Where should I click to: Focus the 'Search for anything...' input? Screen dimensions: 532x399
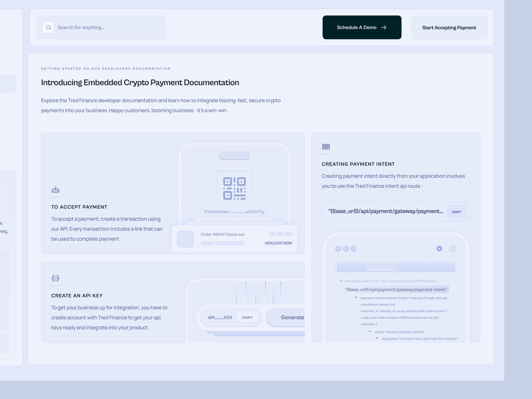[x=101, y=27]
